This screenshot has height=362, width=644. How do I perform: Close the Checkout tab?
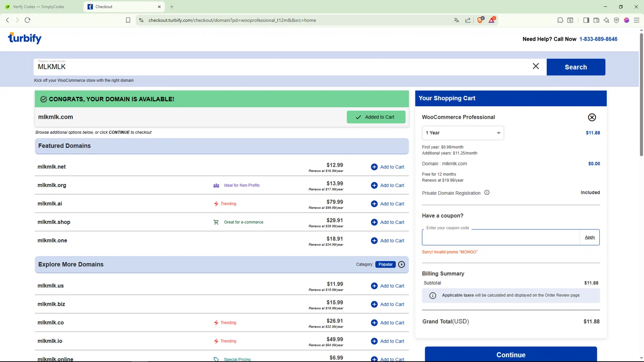[159, 7]
